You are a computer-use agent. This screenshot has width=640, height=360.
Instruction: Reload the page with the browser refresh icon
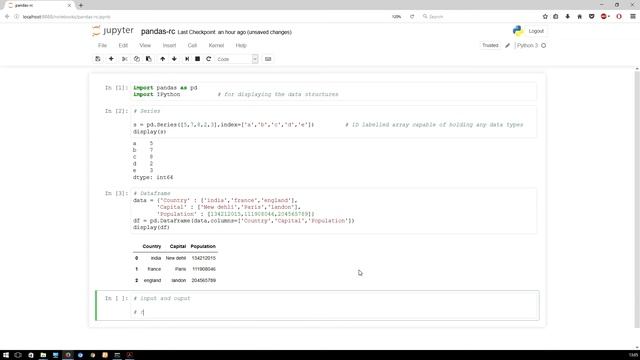412,17
